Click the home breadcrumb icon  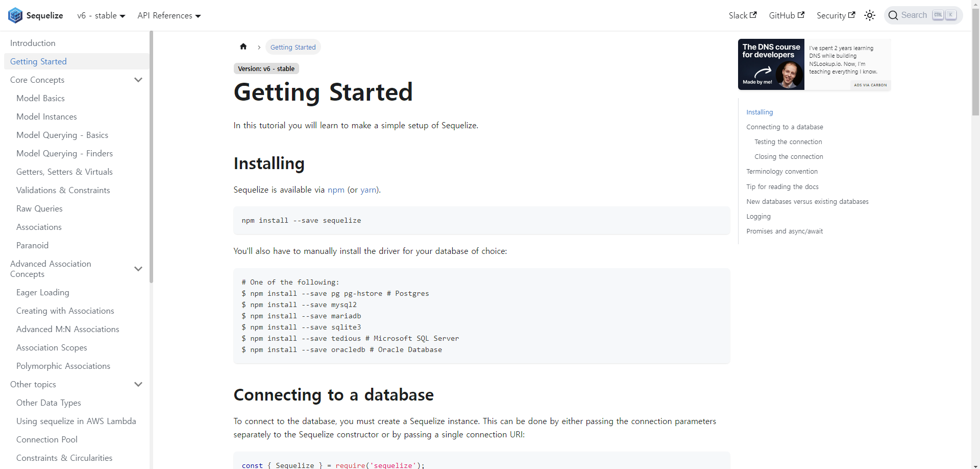click(243, 46)
